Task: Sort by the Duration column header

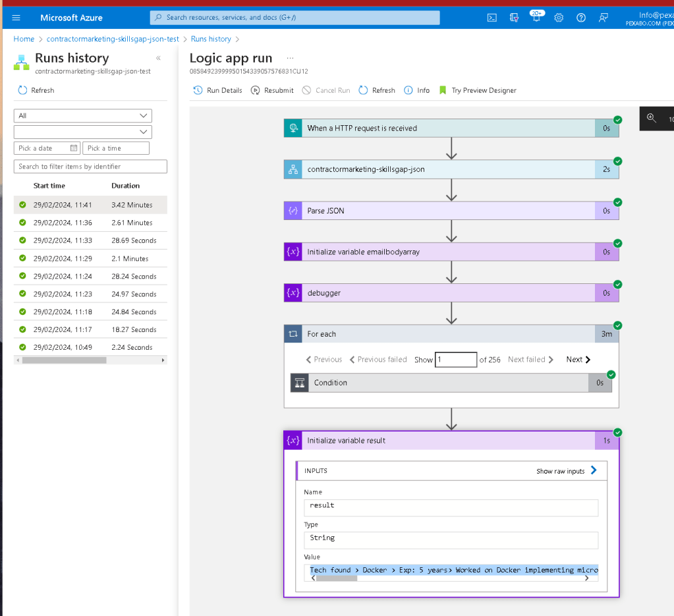Action: tap(126, 186)
